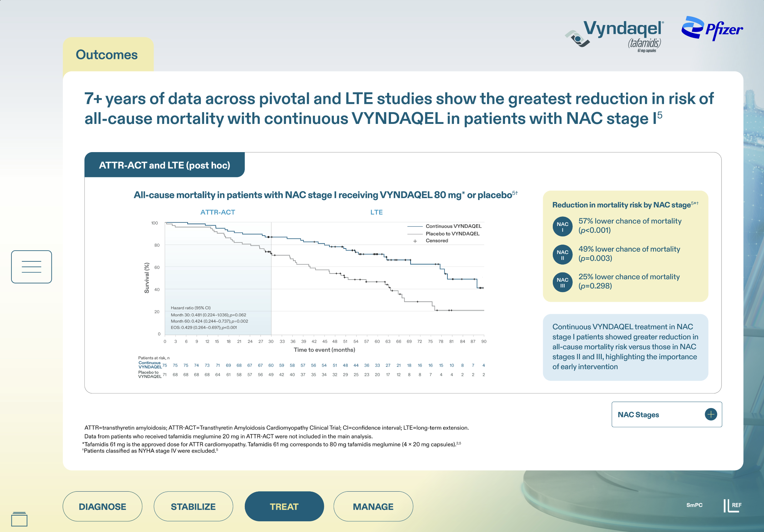
Task: Click the NAC III circle badge
Action: [562, 282]
